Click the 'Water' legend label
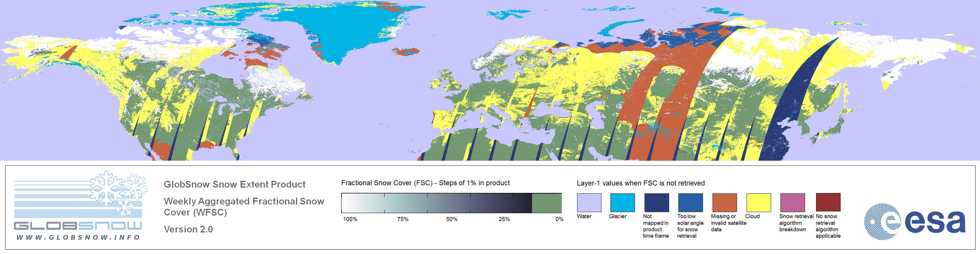The image size is (980, 254). coord(584,216)
